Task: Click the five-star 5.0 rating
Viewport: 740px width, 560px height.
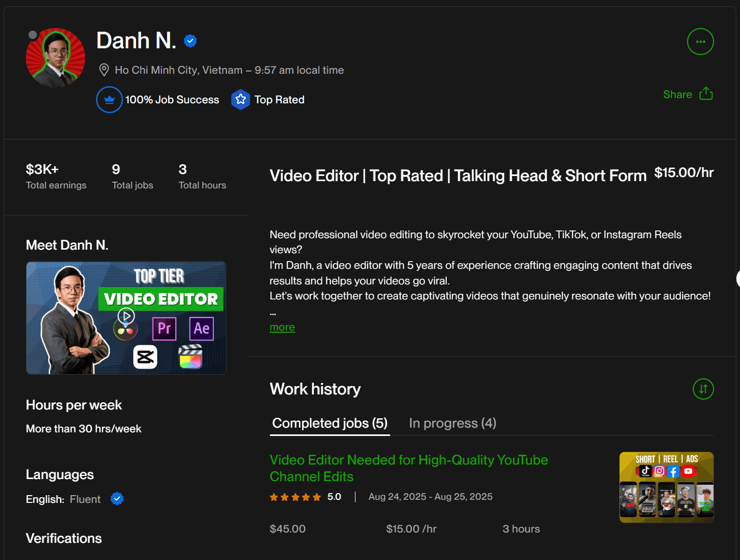Action: (x=305, y=497)
